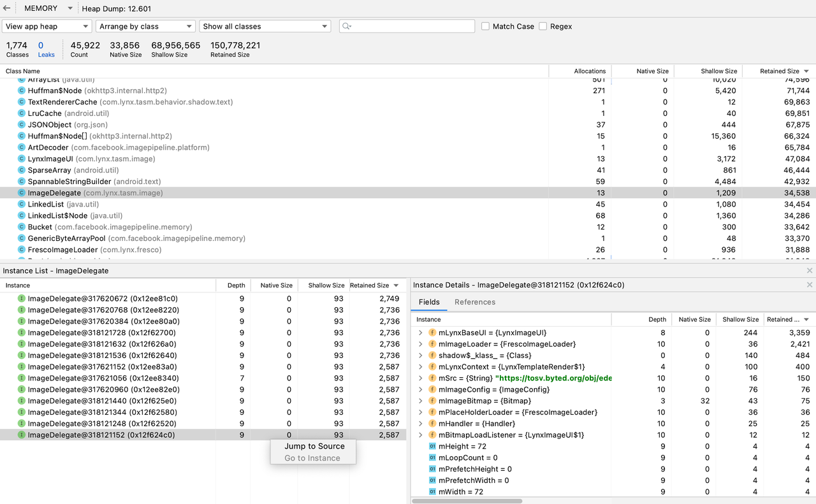Switch to the References tab
Image resolution: width=816 pixels, height=504 pixels.
point(474,302)
